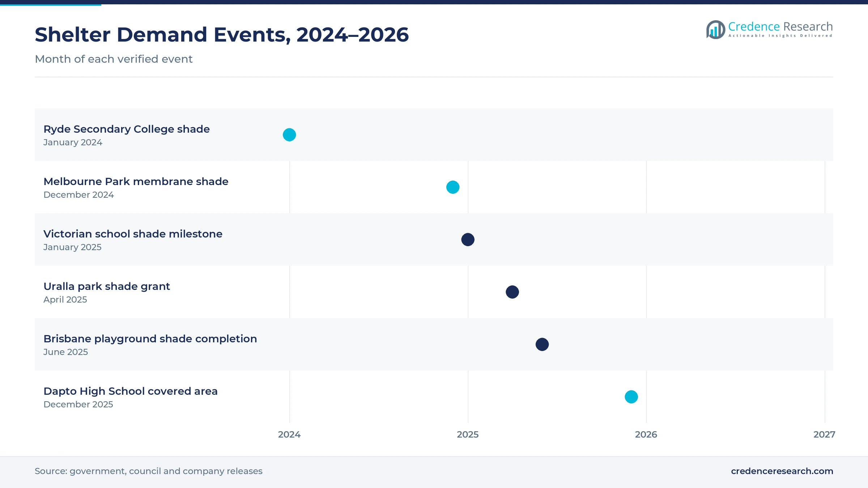Select the Uralla park April 2025 marker

[x=512, y=292]
